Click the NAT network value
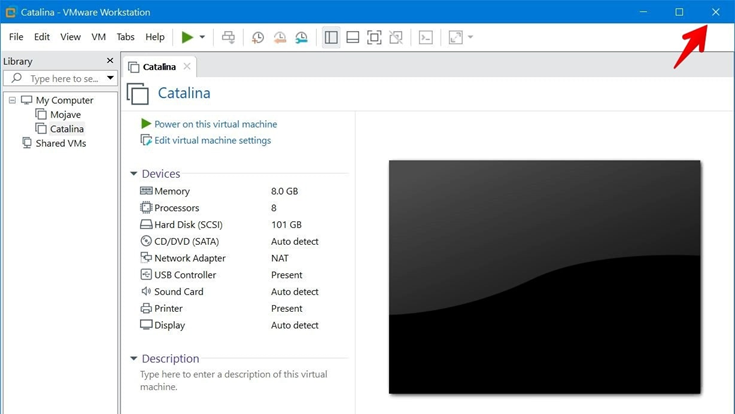This screenshot has height=414, width=735. point(280,258)
